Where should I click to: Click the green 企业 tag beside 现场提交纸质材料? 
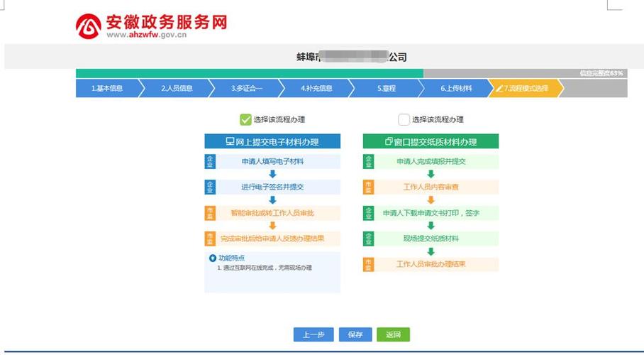tap(368, 238)
